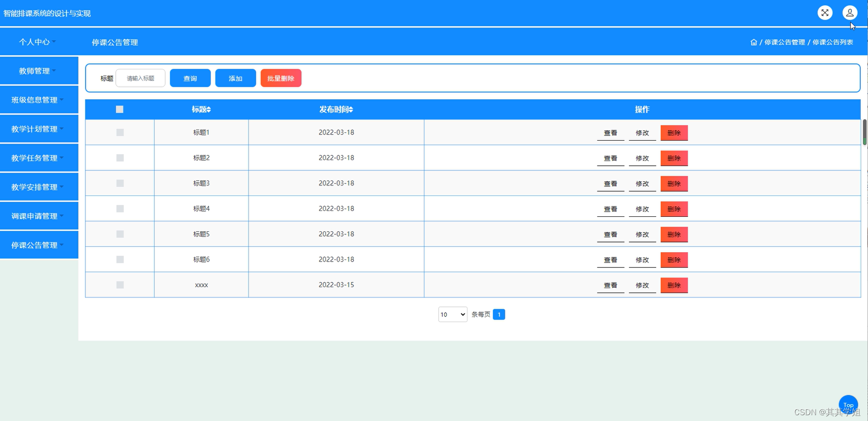Click the page vertical scrollbar thumb
This screenshot has height=421, width=868.
coord(865,132)
